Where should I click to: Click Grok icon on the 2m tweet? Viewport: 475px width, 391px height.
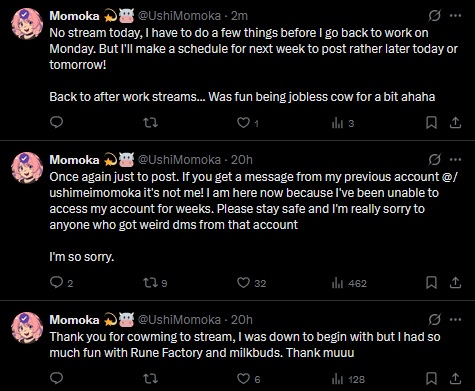(435, 15)
